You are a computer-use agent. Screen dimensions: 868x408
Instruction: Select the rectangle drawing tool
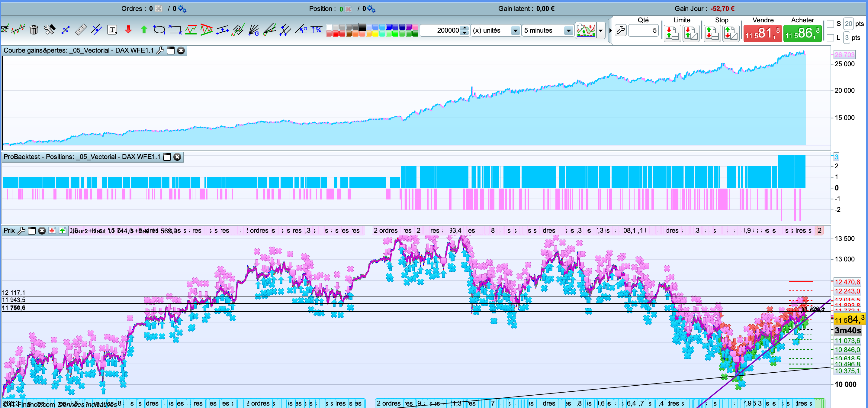click(175, 30)
